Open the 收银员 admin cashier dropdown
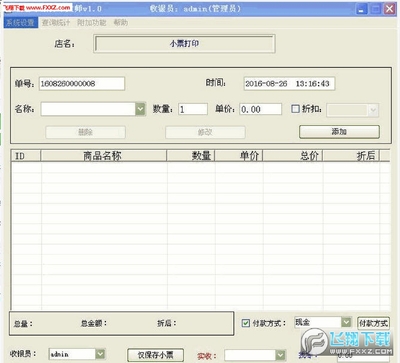Image resolution: width=400 pixels, height=363 pixels. 100,354
